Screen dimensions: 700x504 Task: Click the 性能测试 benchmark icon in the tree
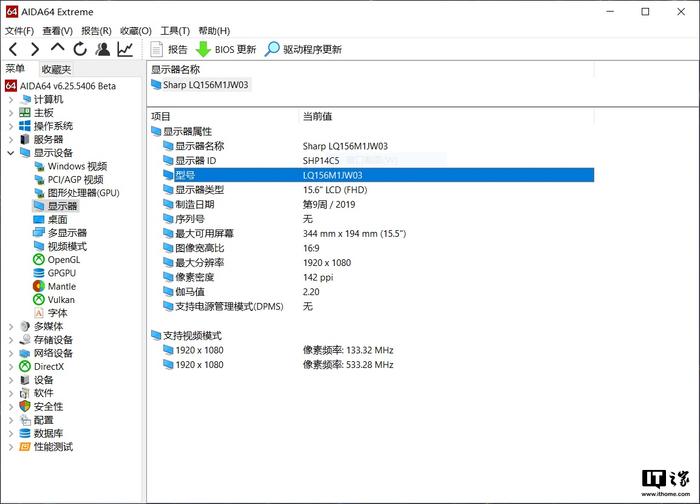tap(25, 447)
